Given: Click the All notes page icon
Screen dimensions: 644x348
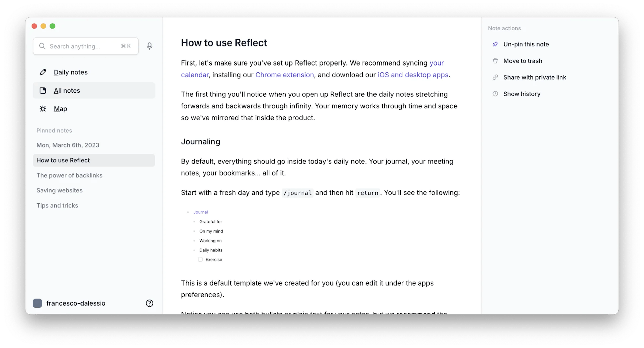Looking at the screenshot, I should point(43,90).
